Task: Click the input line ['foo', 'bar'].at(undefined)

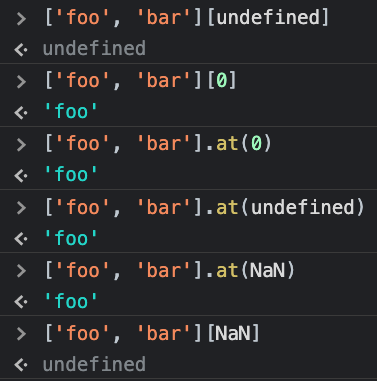Action: point(204,207)
